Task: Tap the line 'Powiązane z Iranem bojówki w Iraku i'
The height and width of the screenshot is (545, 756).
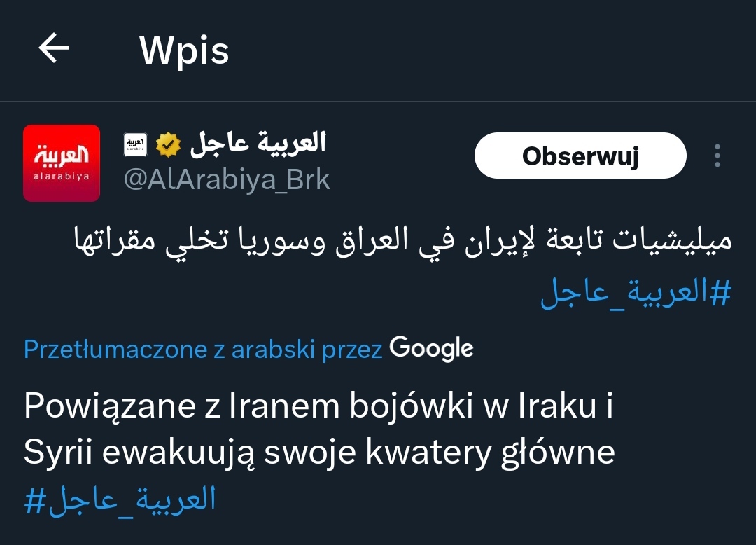Action: click(318, 406)
